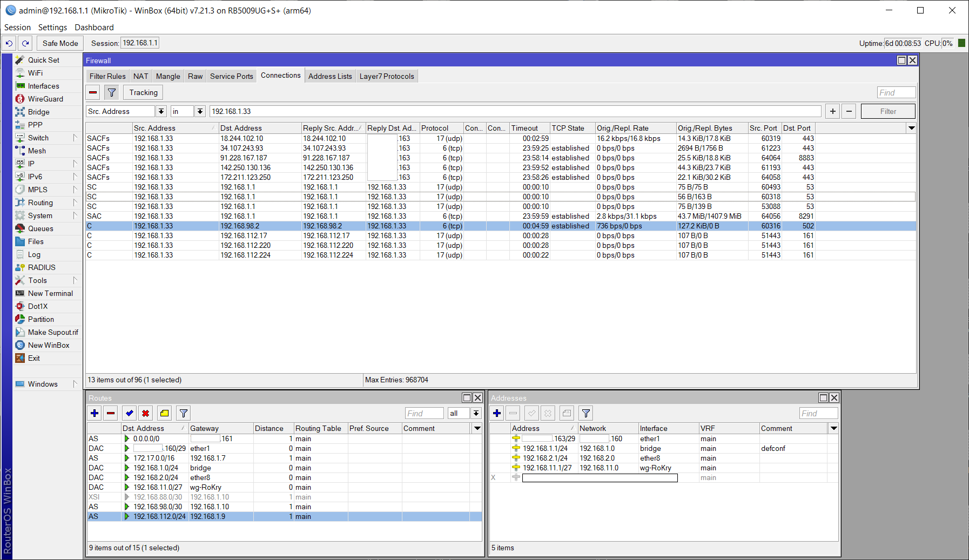Toggle Safe Mode on

(60, 43)
